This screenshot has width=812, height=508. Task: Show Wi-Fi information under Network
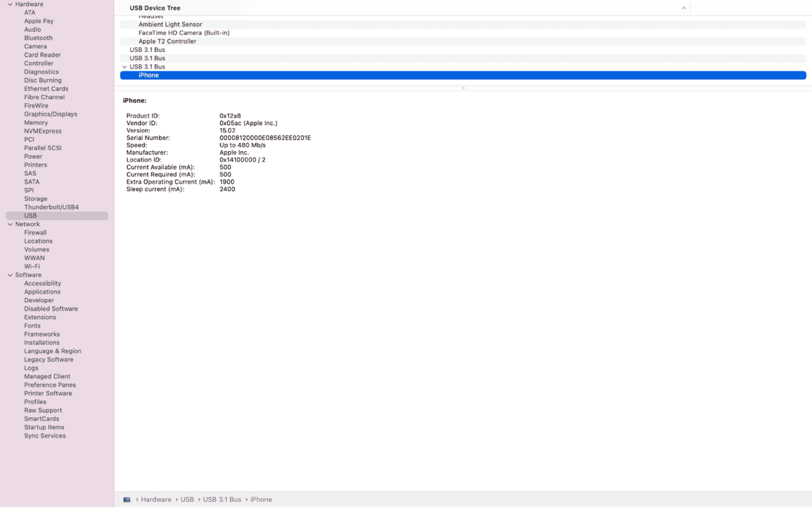[32, 267]
